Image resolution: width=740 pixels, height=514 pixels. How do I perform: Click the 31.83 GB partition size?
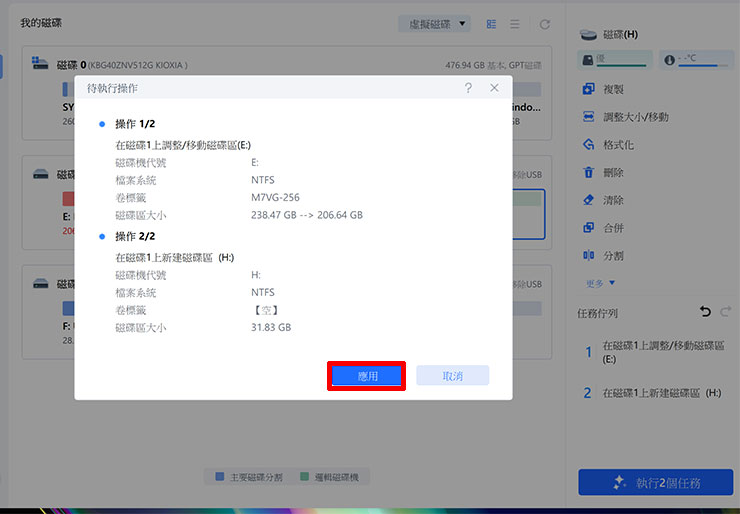click(x=271, y=327)
